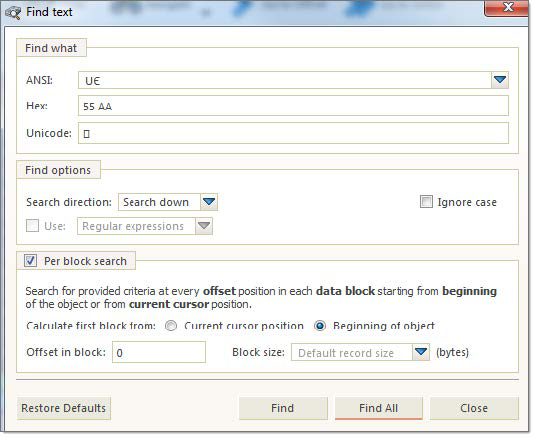Toggle the Use checkbox

click(32, 225)
